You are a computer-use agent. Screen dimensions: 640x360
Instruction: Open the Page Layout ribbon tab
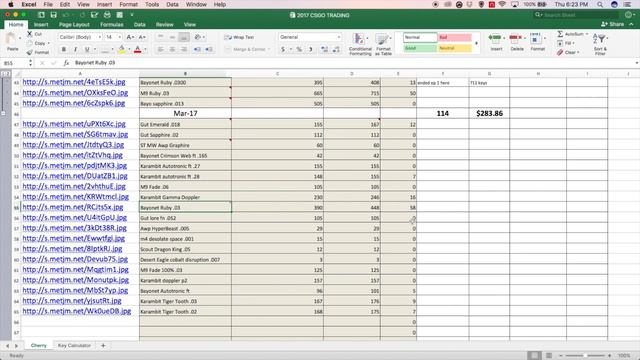74,24
